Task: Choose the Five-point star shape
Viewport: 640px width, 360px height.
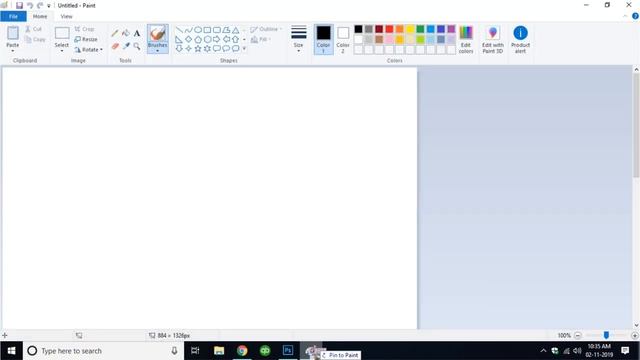Action: tap(198, 49)
